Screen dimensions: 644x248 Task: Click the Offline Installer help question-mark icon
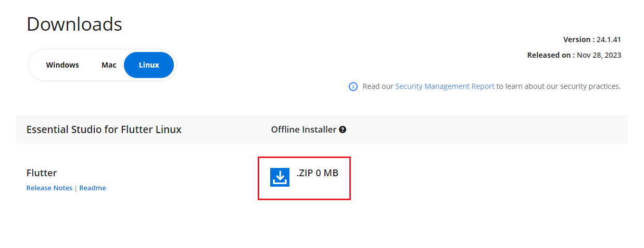(343, 129)
